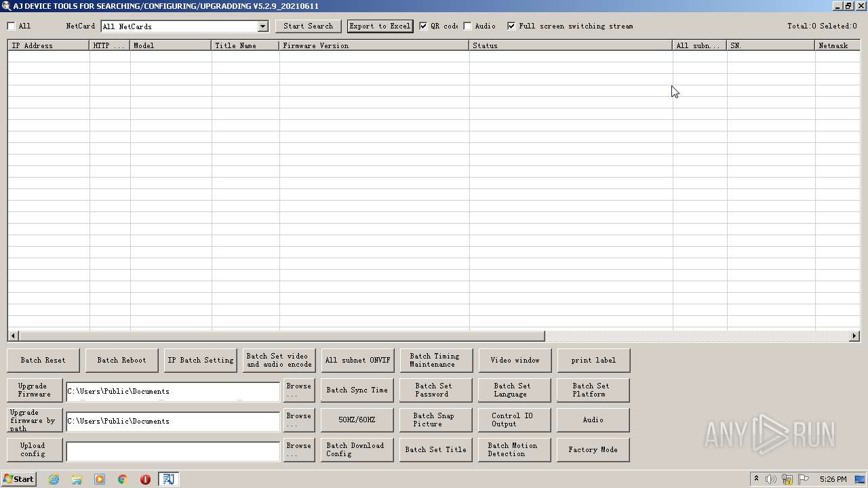
Task: Open Windows Media Player from the taskbar
Action: click(x=100, y=479)
